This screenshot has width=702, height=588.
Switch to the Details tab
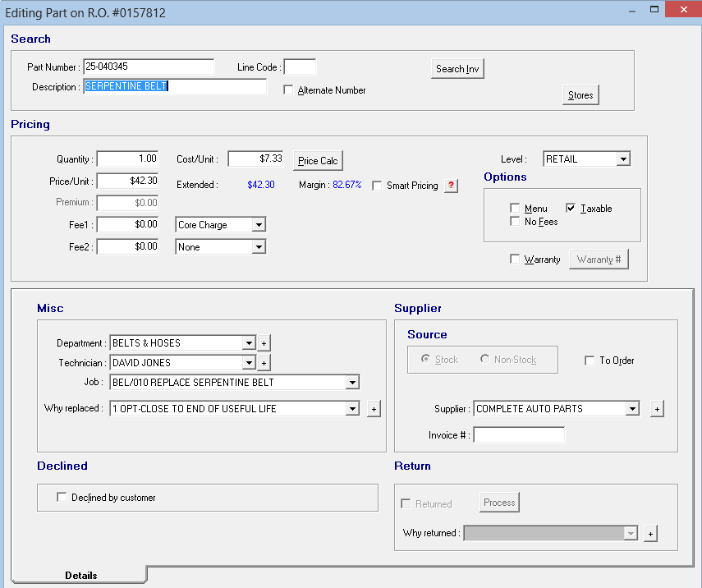point(82,575)
